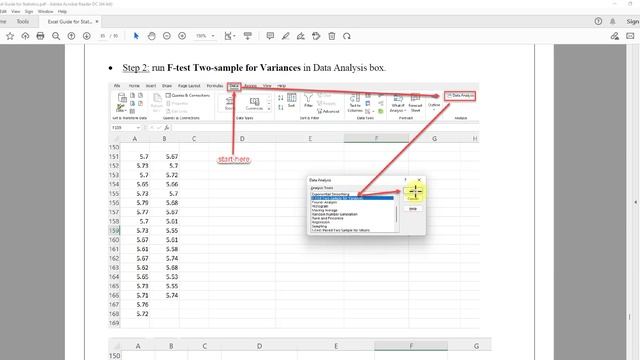The image size is (640, 360).
Task: Expand the right-hand tools pane arrow
Action: [x=635, y=202]
